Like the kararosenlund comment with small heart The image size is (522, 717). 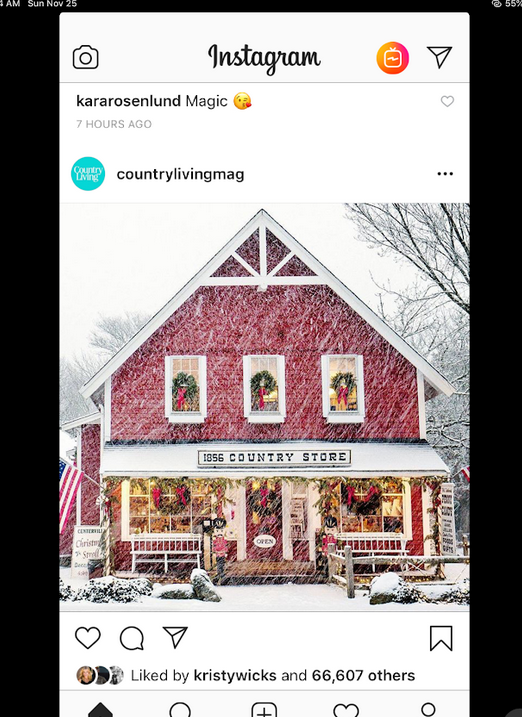click(x=447, y=101)
